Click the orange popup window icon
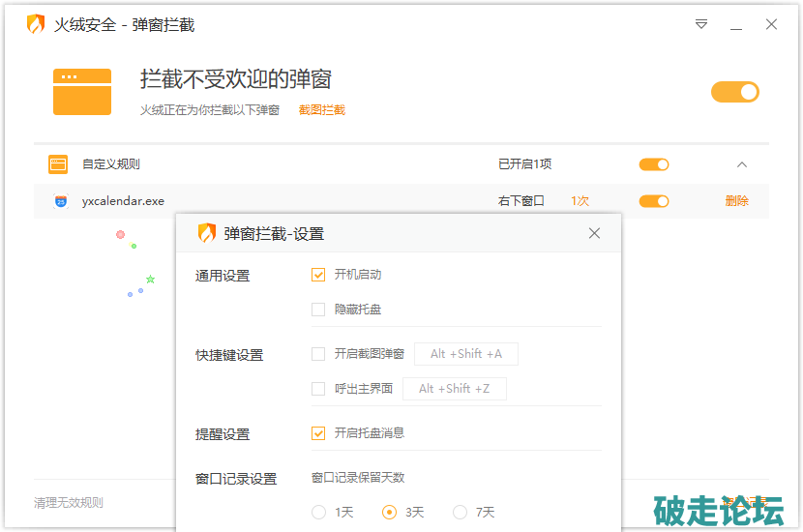This screenshot has height=532, width=803. pos(82,92)
